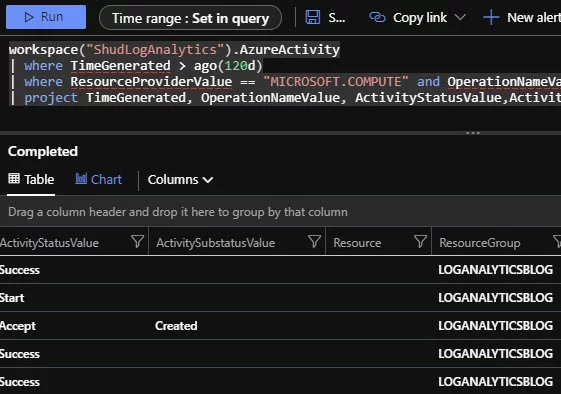Sort by ResourceGroup column header
Image resolution: width=561 pixels, height=394 pixels.
point(479,243)
